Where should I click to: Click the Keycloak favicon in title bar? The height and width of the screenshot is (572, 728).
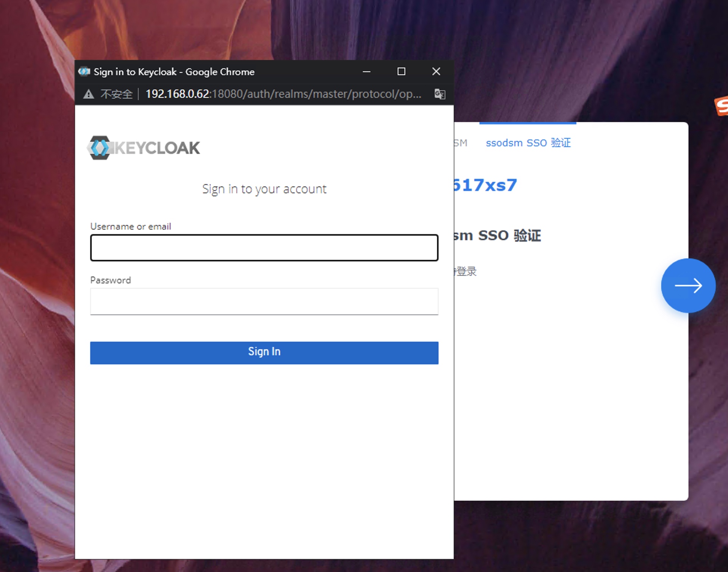coord(84,72)
